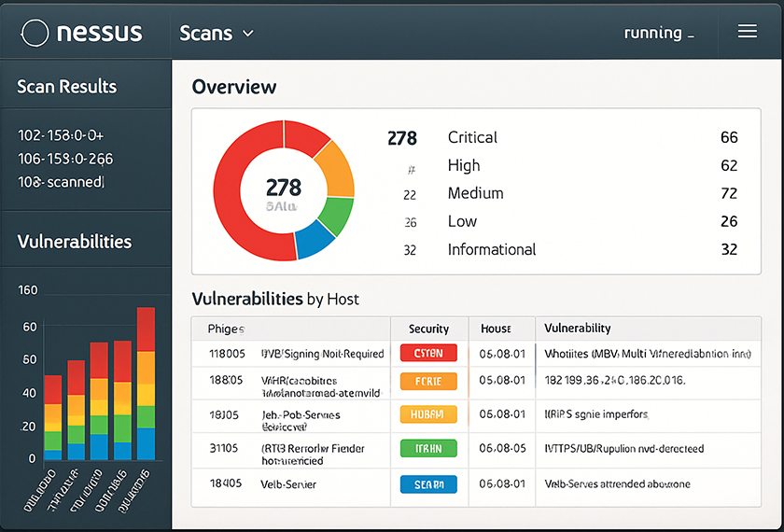784x532 pixels.
Task: Click the orange severity badge in row 18805
Action: 428,381
